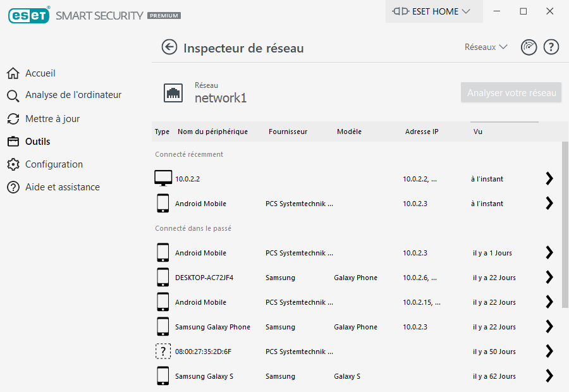Click the 'Connecté dans le passé' group label
Image resolution: width=569 pixels, height=392 pixels.
coord(193,228)
